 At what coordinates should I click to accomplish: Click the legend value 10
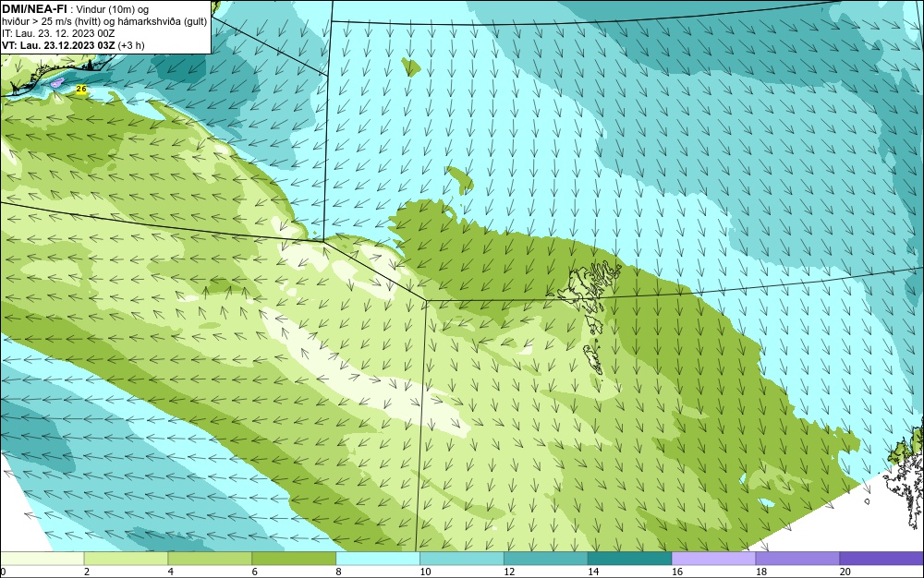pyautogui.click(x=425, y=572)
